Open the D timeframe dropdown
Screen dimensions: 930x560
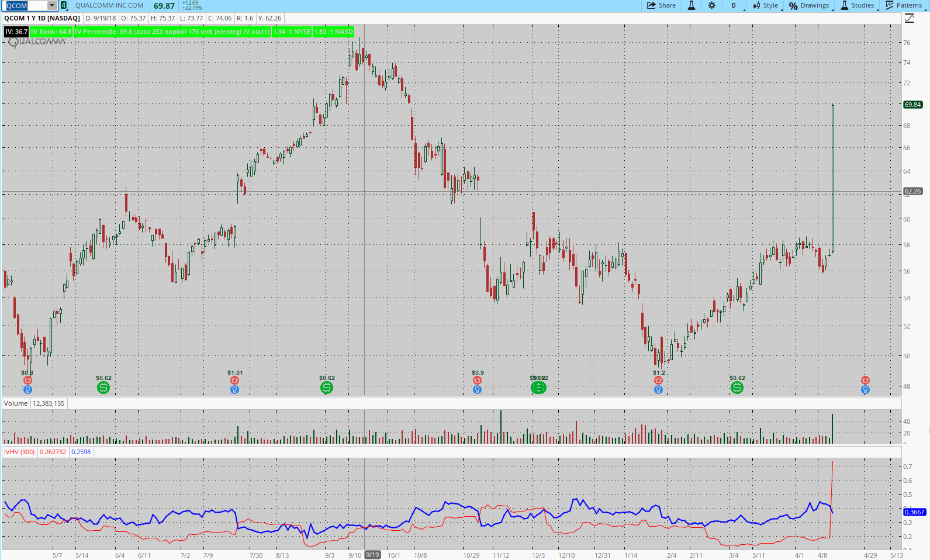(734, 5)
